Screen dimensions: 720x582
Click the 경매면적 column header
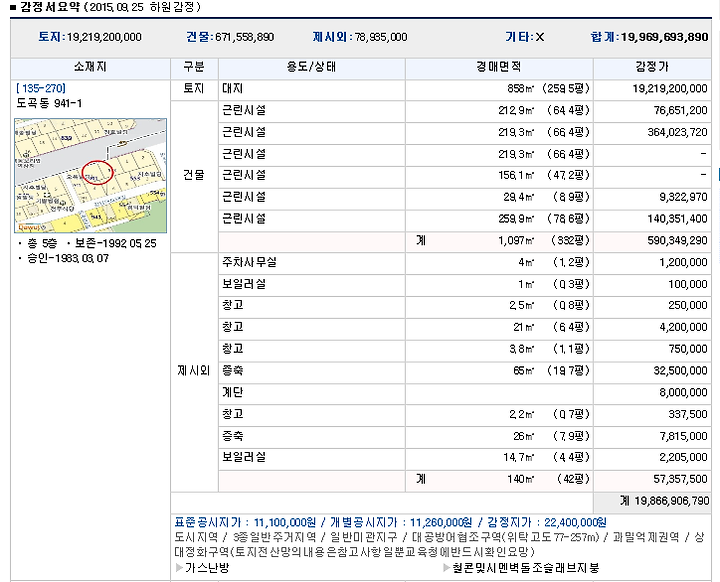click(499, 67)
